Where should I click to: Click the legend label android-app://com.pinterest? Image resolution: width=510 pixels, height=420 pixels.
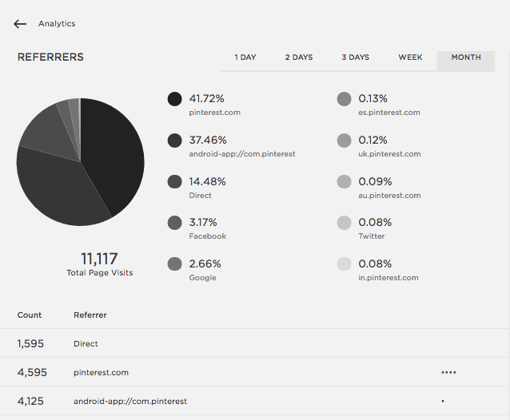(242, 154)
